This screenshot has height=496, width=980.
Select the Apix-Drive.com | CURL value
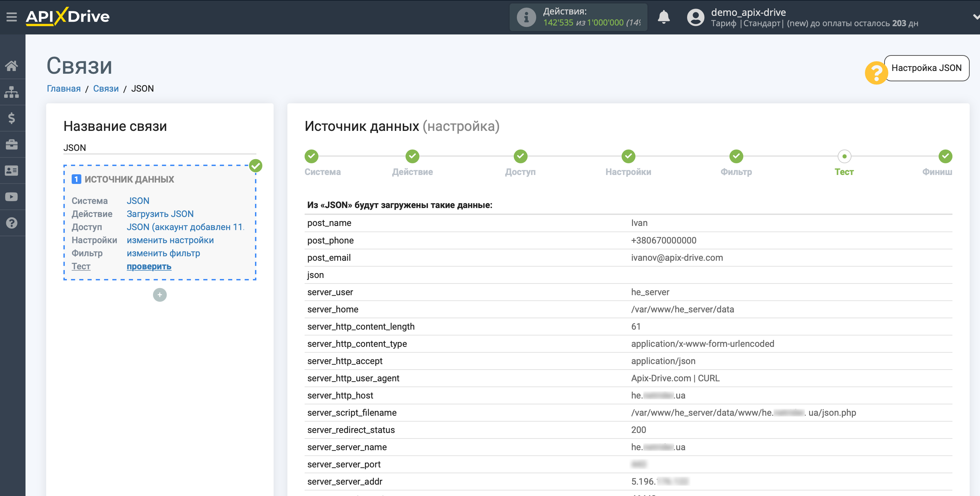[x=675, y=378]
